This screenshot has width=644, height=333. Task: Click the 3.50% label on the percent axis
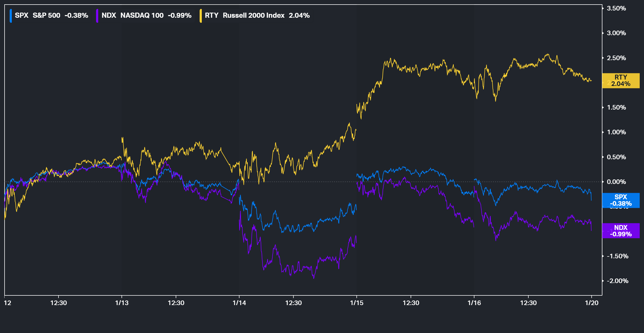616,8
